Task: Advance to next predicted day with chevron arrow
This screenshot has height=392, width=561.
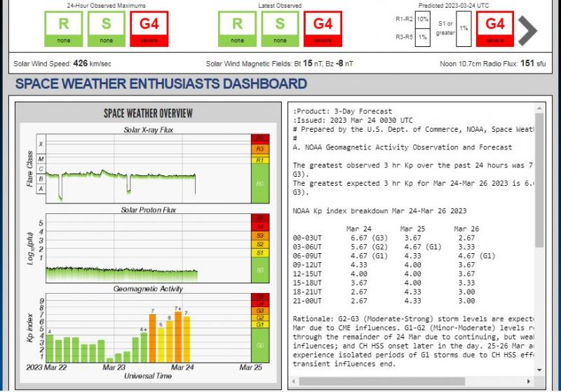Action: [528, 29]
